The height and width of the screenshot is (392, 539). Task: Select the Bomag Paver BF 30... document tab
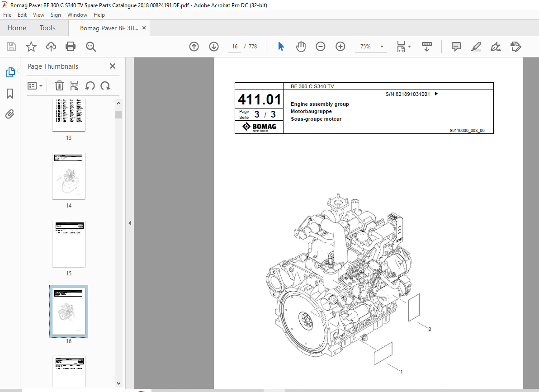pyautogui.click(x=109, y=28)
